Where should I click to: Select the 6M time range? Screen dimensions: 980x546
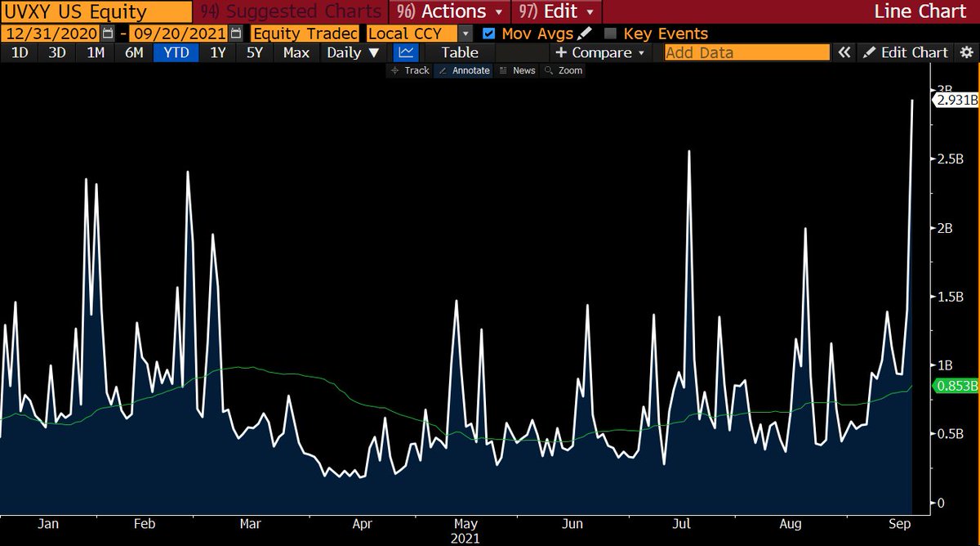[x=134, y=52]
